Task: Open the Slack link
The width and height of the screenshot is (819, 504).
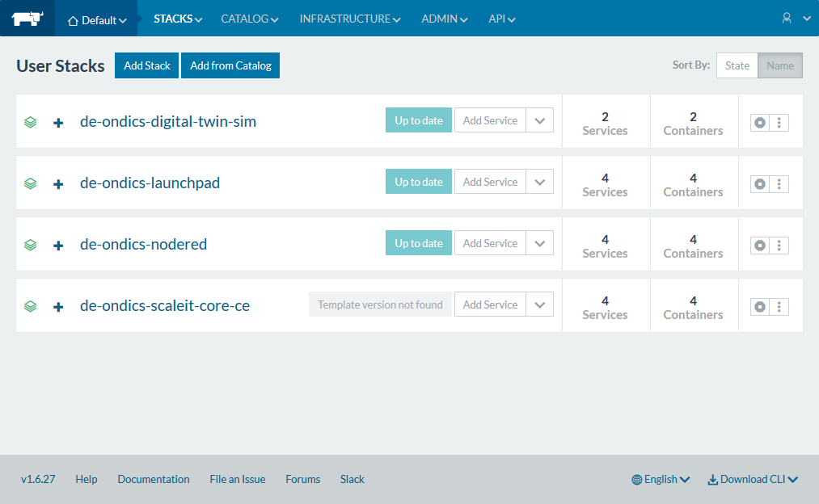Action: (x=352, y=479)
